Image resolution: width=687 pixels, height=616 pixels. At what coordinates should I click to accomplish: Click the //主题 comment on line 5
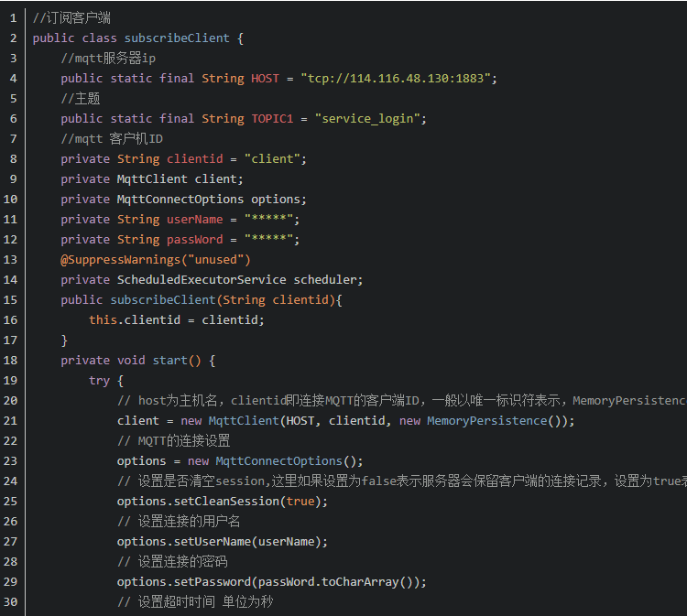click(x=81, y=99)
